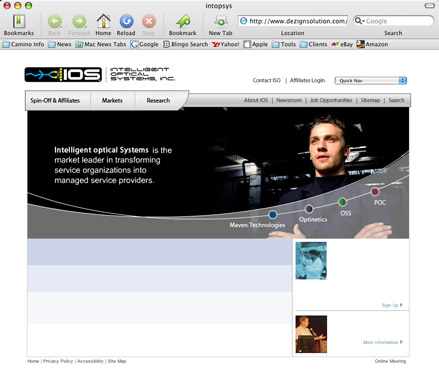
Task: Click the blue Maven Technologies dot
Action: coord(273,214)
